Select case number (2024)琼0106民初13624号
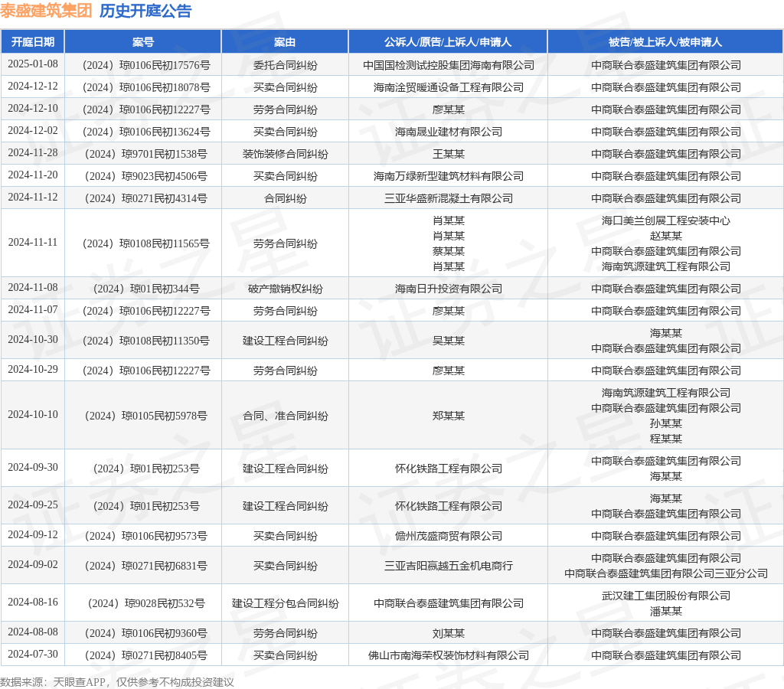This screenshot has height=689, width=784. click(146, 132)
